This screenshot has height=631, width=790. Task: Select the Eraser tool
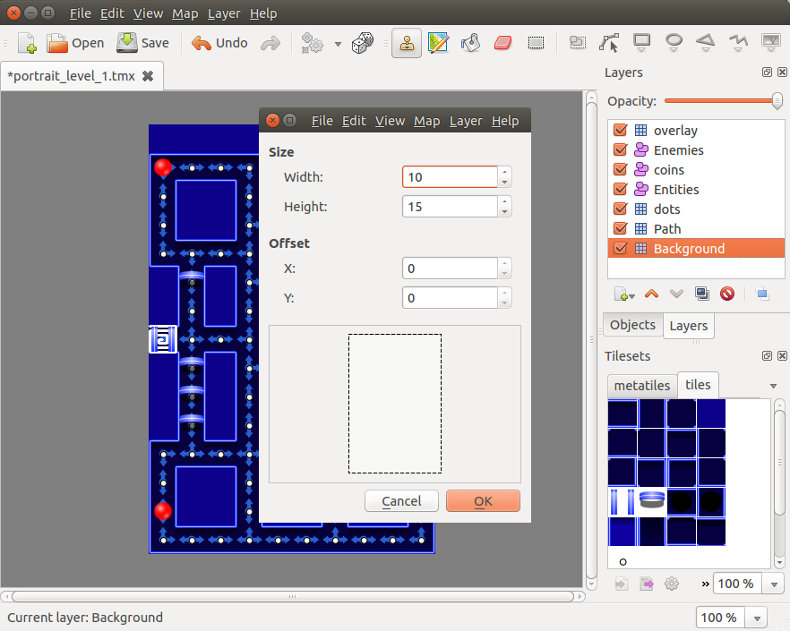tap(503, 43)
